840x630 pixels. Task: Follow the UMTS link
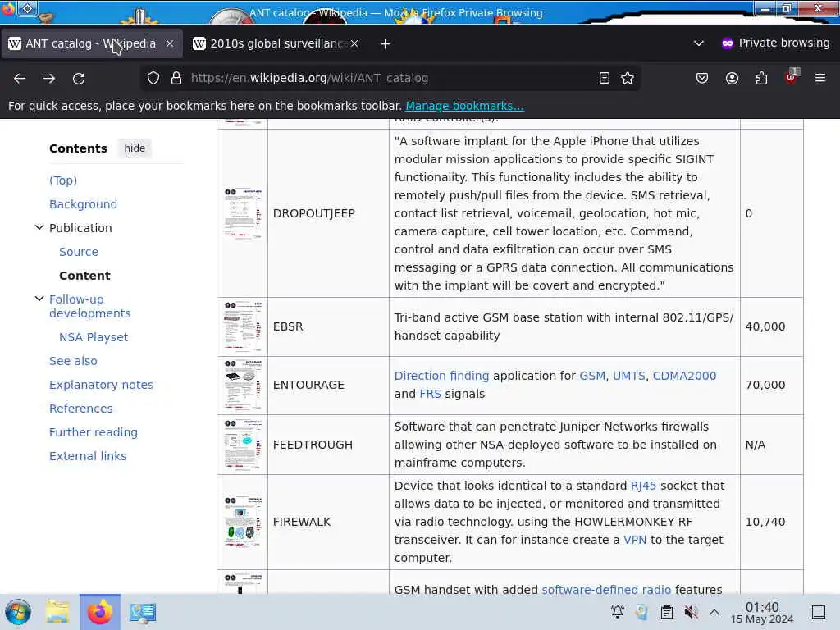pyautogui.click(x=629, y=376)
